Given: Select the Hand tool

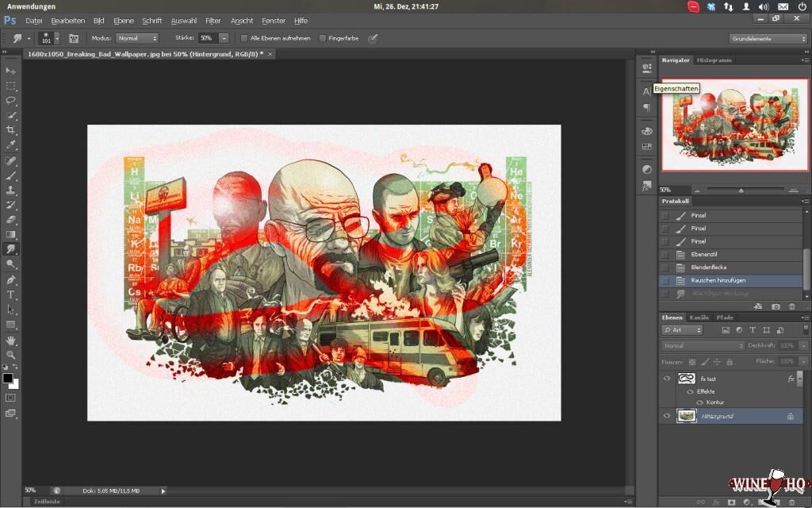Looking at the screenshot, I should pos(11,341).
